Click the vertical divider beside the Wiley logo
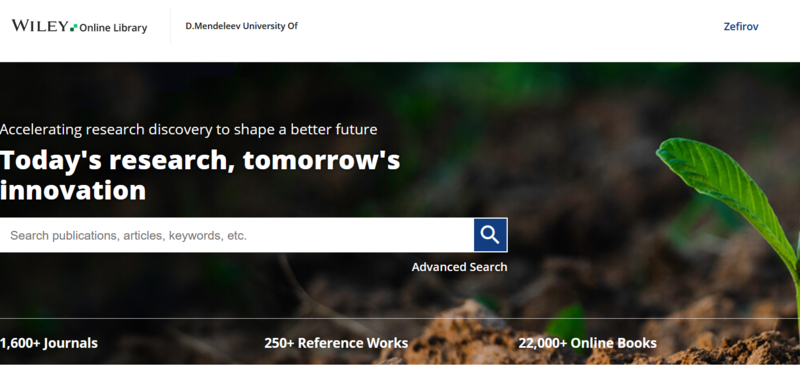The width and height of the screenshot is (800, 367). [x=170, y=26]
